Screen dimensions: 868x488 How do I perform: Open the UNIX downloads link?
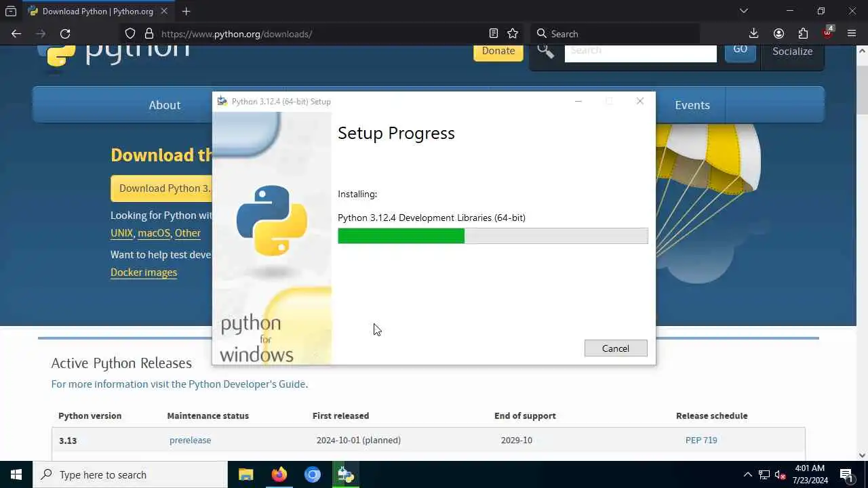[x=122, y=233]
